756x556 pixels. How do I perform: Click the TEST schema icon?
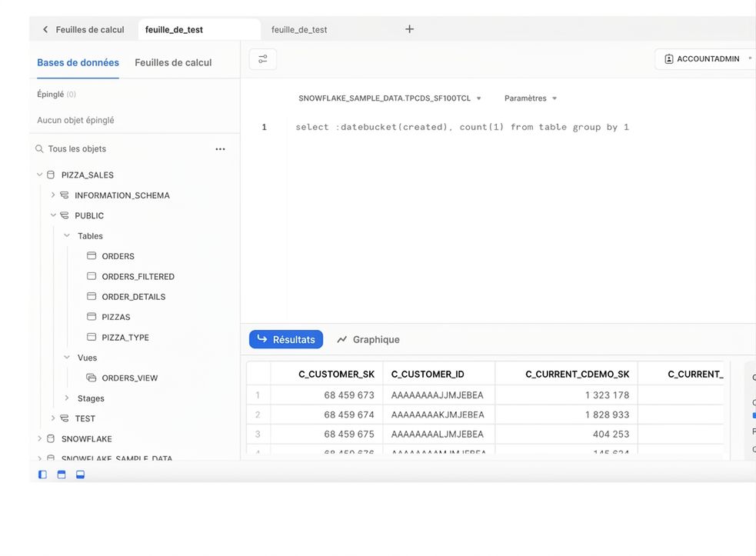(x=64, y=418)
